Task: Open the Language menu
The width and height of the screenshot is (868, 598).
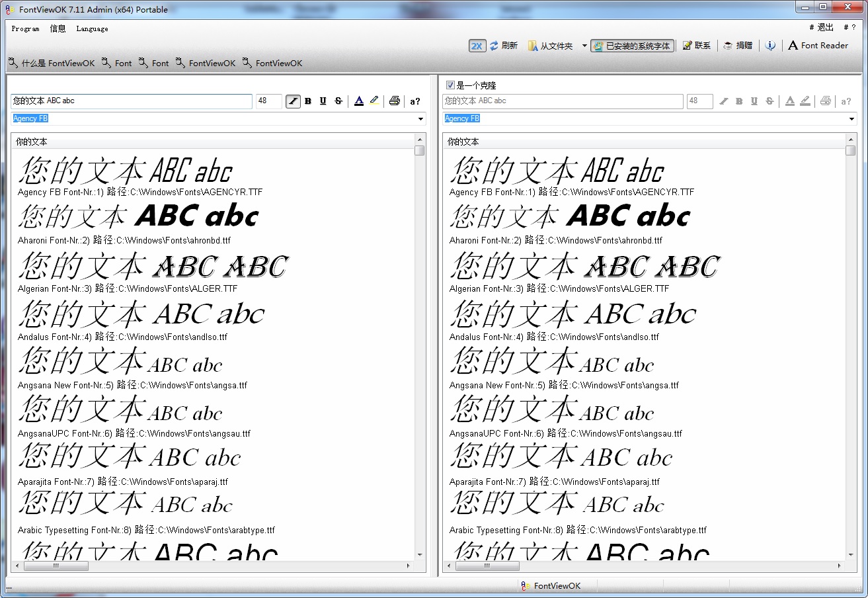Action: pyautogui.click(x=92, y=28)
